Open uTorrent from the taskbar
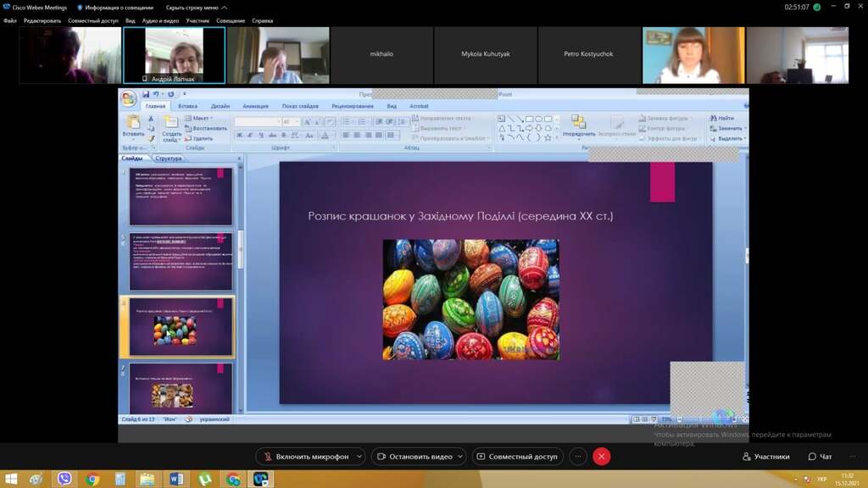The height and width of the screenshot is (488, 868). (204, 480)
